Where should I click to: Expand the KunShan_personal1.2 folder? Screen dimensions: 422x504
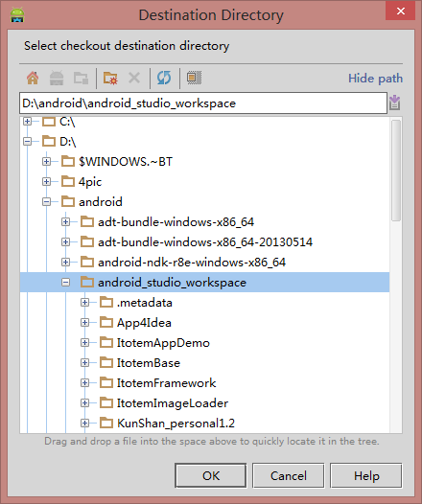(84, 423)
